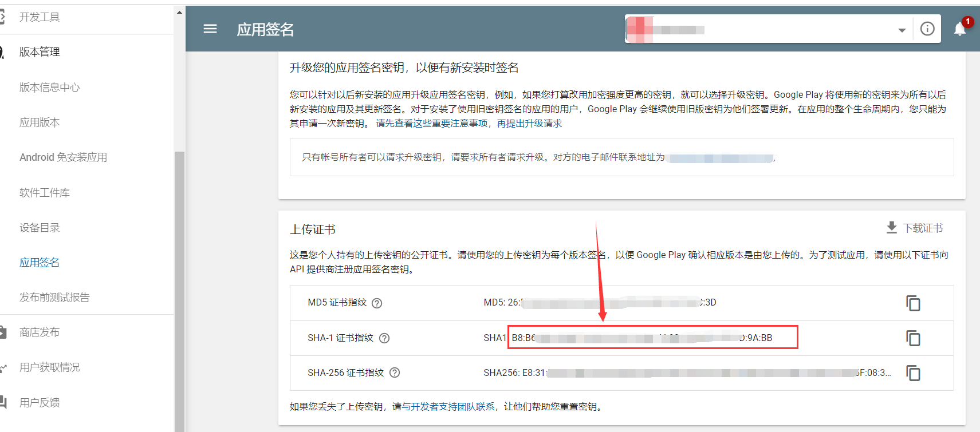
Task: Open 发布前测试报告 in the sidebar
Action: click(54, 298)
